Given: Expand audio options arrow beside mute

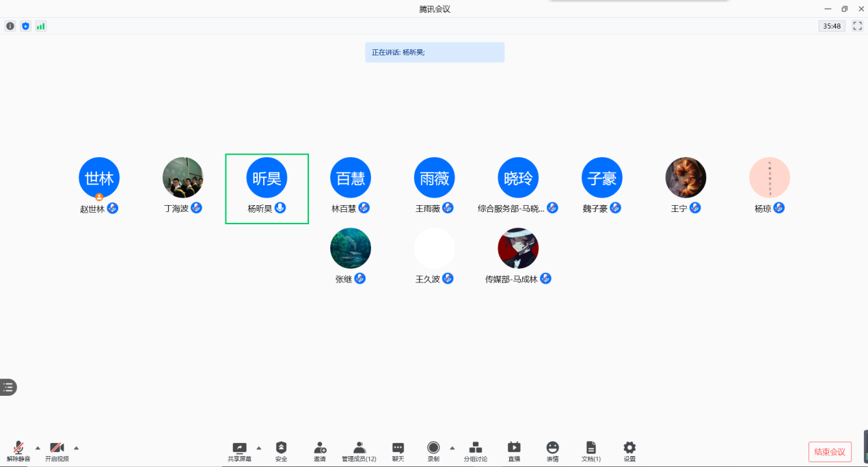Looking at the screenshot, I should coord(38,448).
